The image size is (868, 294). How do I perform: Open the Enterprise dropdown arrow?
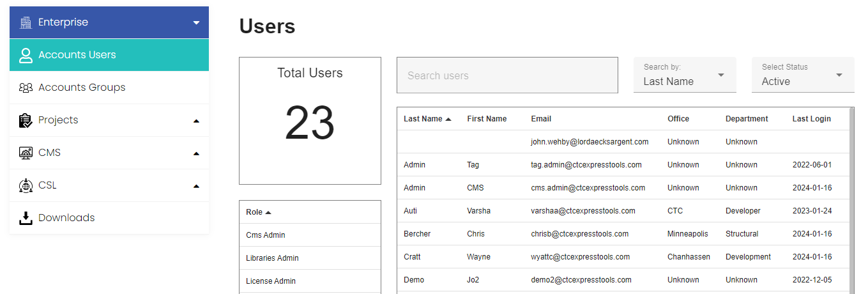[x=196, y=23]
